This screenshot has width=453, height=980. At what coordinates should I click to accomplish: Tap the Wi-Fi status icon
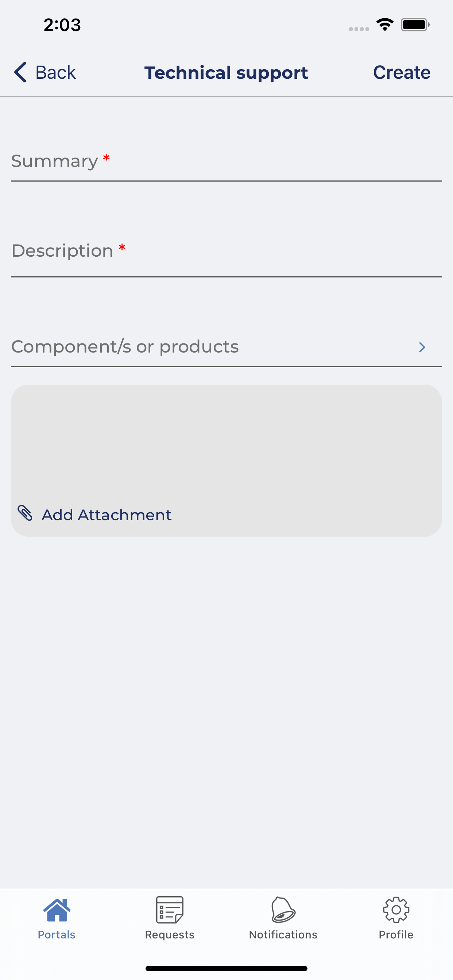click(x=385, y=25)
